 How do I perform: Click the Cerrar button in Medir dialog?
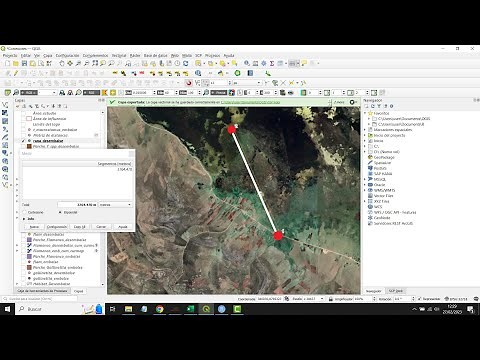click(101, 227)
